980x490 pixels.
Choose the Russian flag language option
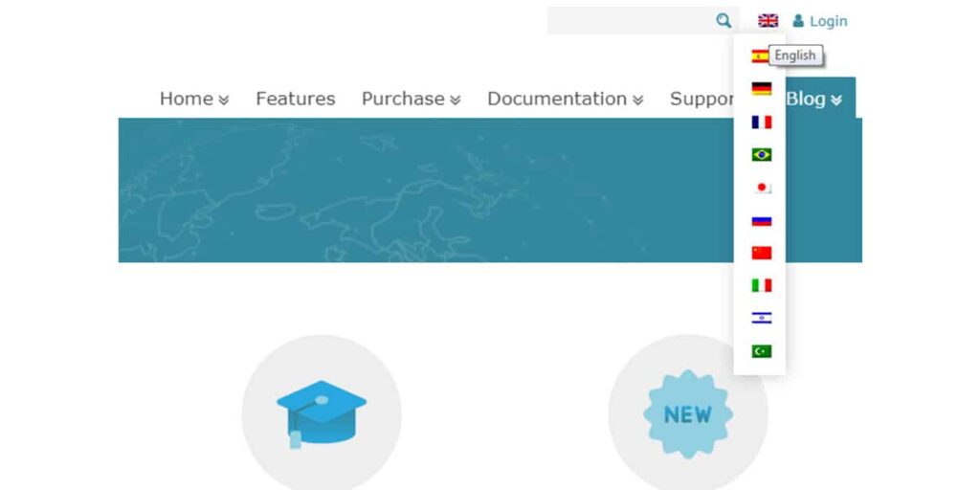click(x=761, y=220)
